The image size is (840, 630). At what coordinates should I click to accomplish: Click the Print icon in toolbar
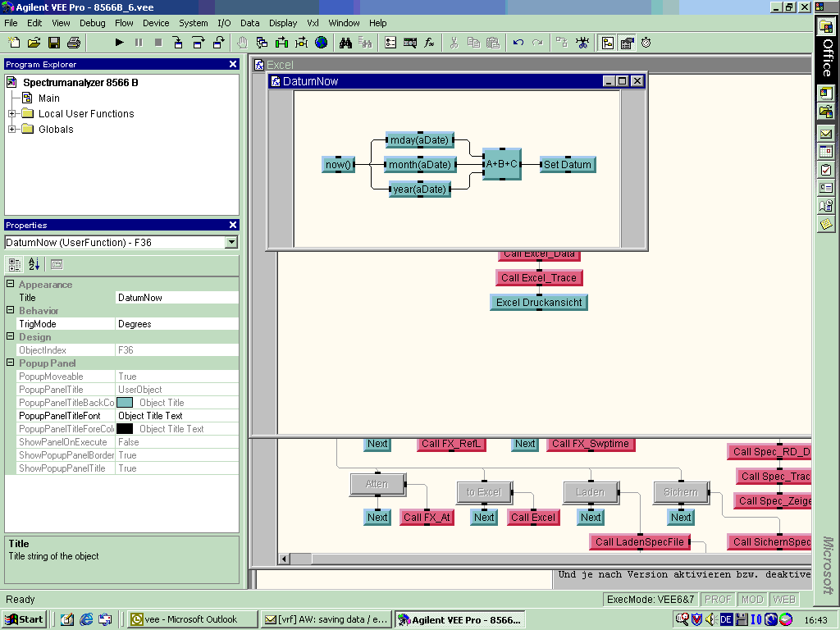coord(74,42)
